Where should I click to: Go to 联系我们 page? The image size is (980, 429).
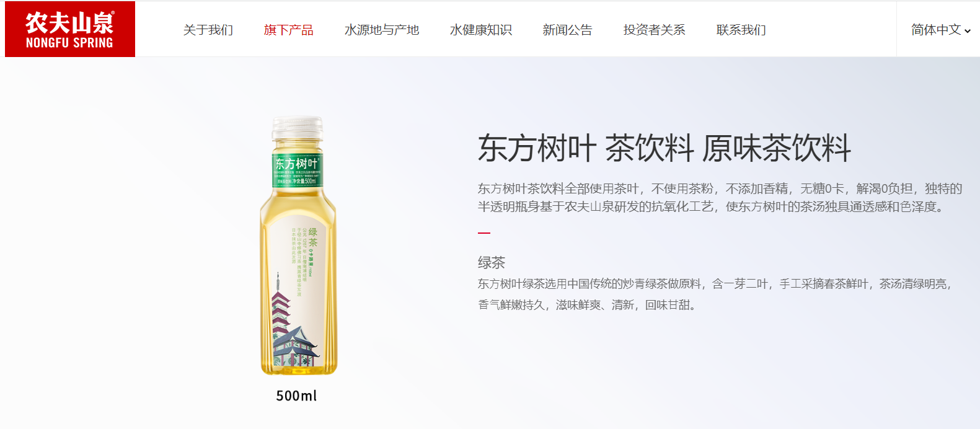(x=741, y=30)
